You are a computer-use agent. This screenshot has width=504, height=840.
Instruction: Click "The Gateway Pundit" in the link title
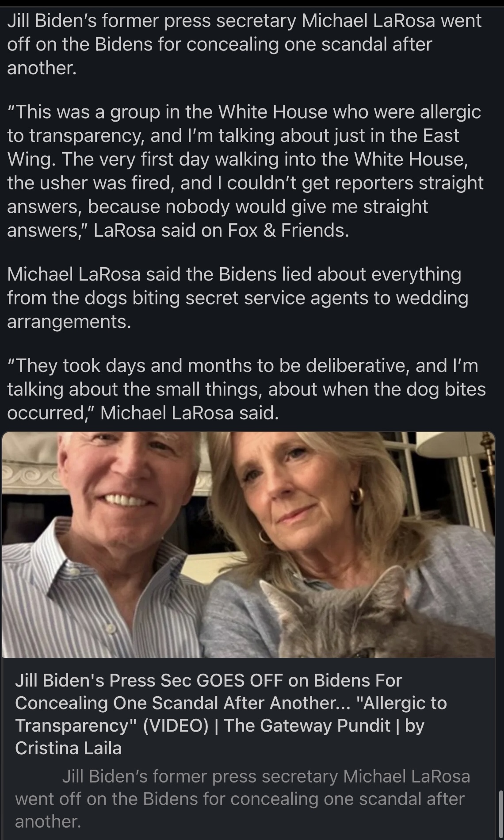pyautogui.click(x=307, y=725)
